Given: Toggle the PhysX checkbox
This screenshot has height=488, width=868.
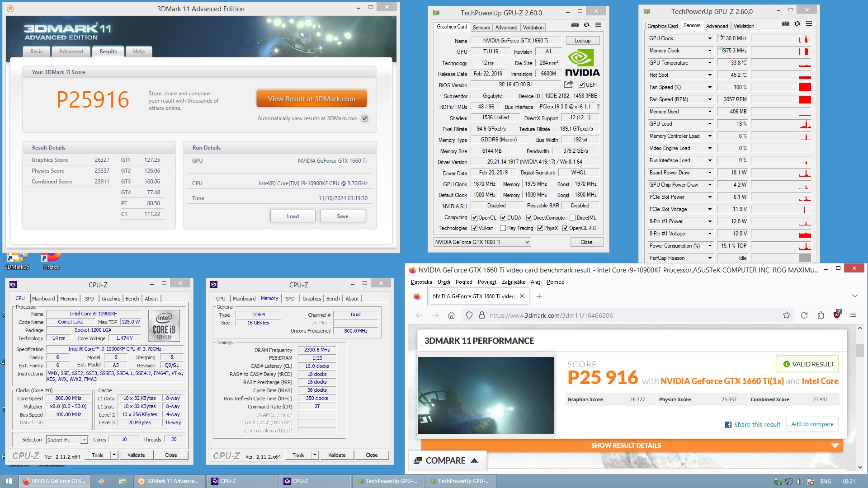Looking at the screenshot, I should click(540, 228).
